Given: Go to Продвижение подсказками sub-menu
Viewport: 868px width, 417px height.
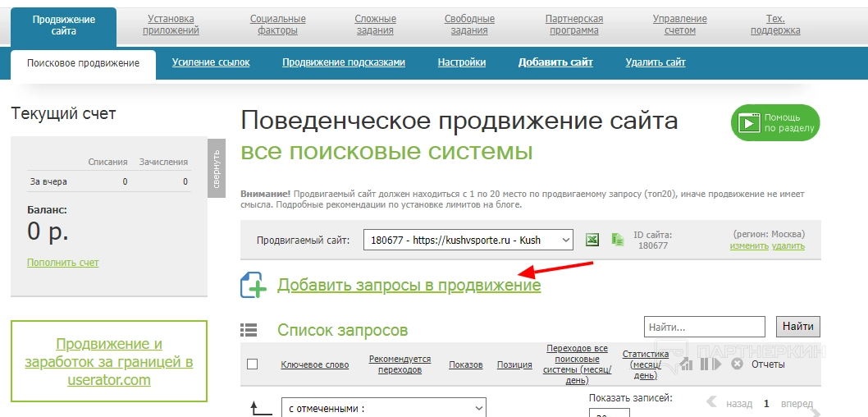Looking at the screenshot, I should 344,62.
